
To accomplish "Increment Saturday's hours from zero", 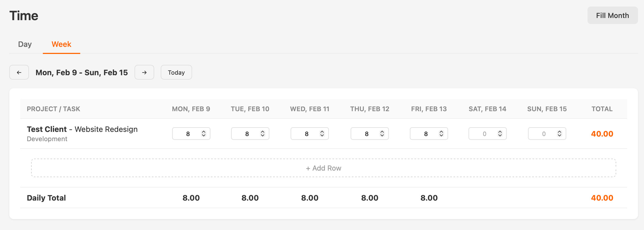I will pyautogui.click(x=500, y=131).
